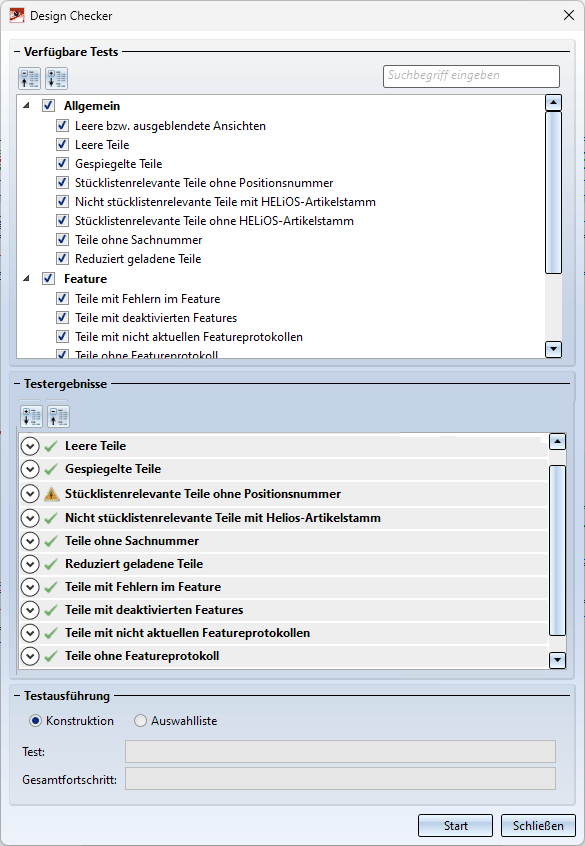Click green checkmark beside Leere Teile result
Image resolution: width=585 pixels, height=846 pixels.
(x=51, y=446)
